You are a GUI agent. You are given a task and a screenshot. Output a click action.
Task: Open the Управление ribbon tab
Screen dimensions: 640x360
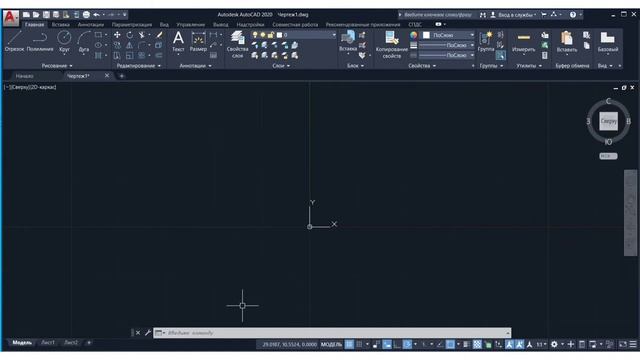[x=191, y=24]
